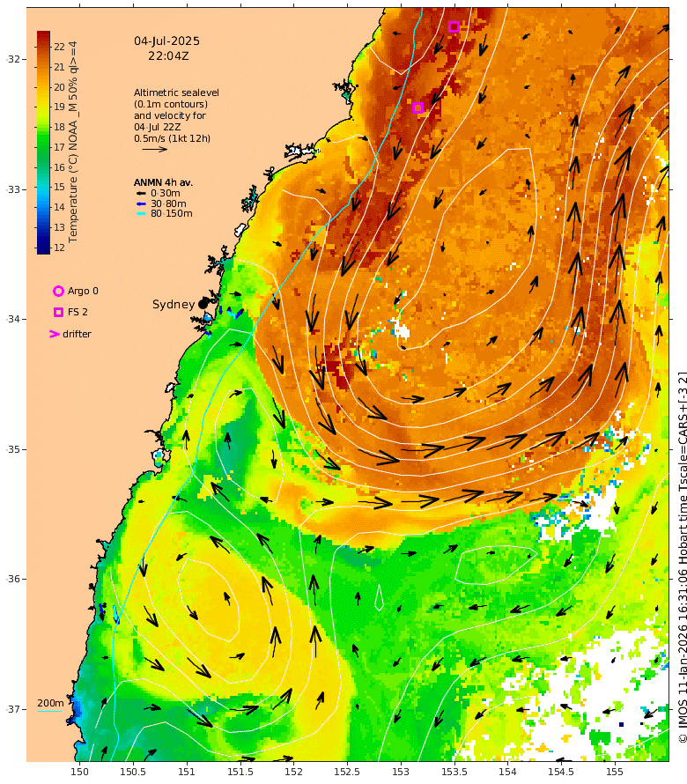This screenshot has height=784, width=687.
Task: Click the "(0.1m contours)" text line
Action: (x=171, y=104)
